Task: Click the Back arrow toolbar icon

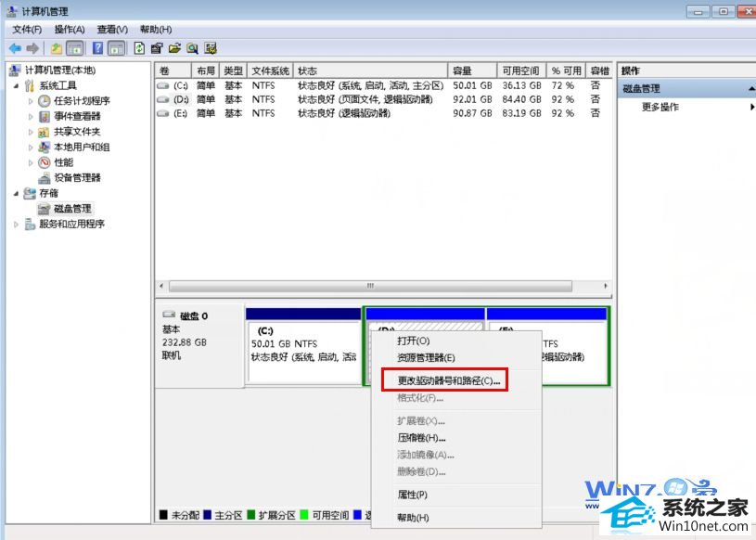Action: click(15, 48)
